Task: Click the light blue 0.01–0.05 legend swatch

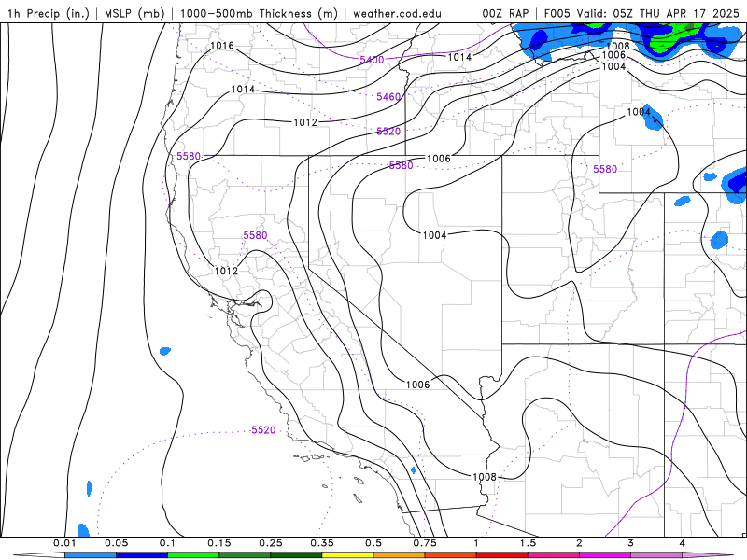Action: click(x=91, y=555)
